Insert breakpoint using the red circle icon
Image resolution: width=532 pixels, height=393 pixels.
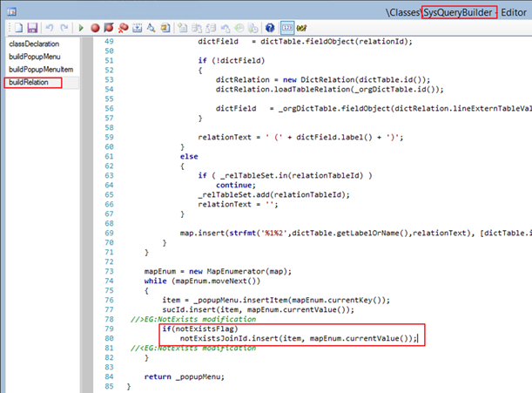[95, 28]
